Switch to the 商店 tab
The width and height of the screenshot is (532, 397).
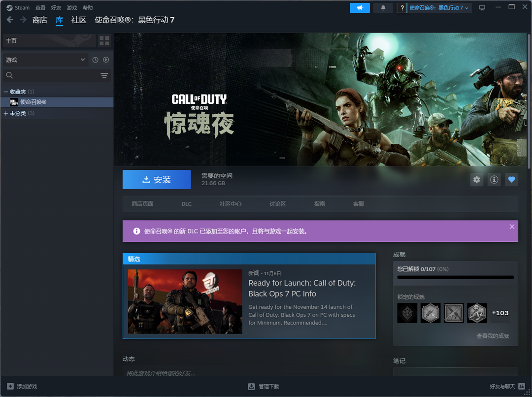click(x=40, y=20)
